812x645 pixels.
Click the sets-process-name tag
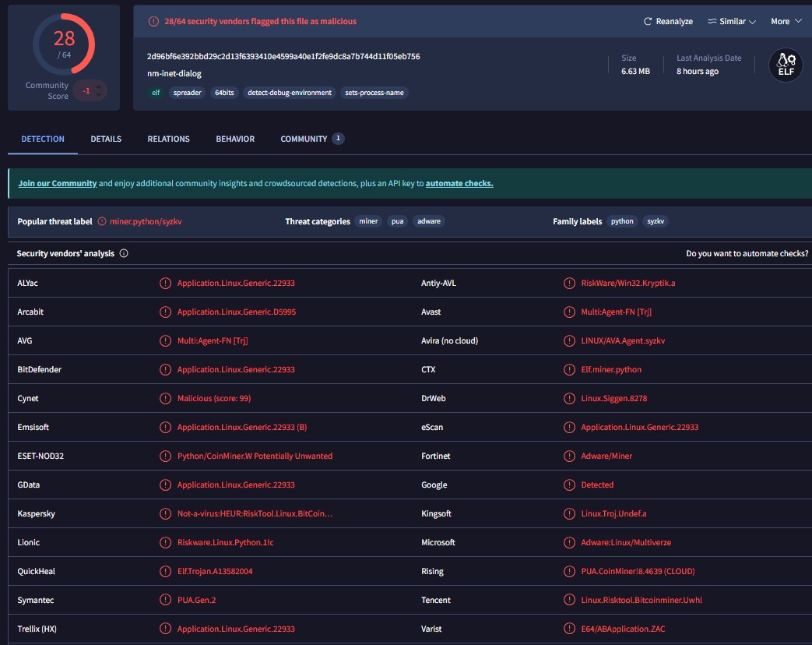(374, 93)
